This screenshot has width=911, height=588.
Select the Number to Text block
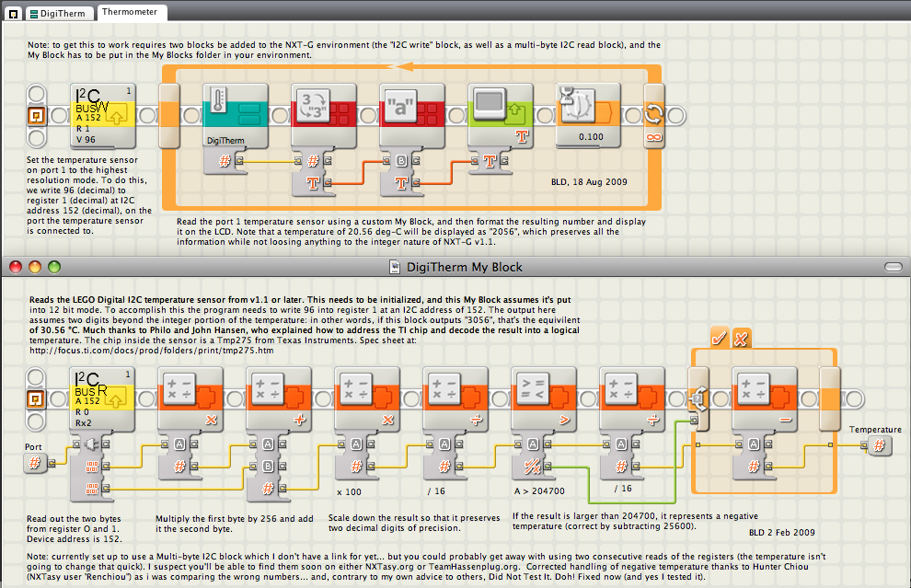(x=324, y=115)
